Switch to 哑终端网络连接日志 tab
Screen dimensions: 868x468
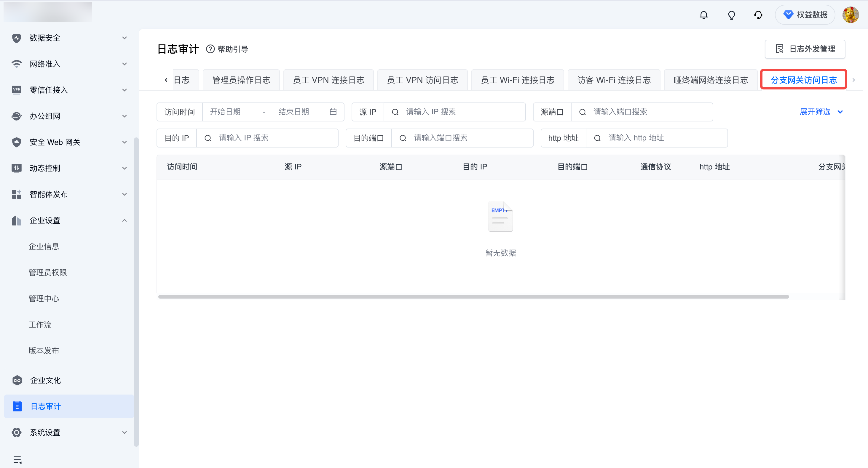pos(711,80)
